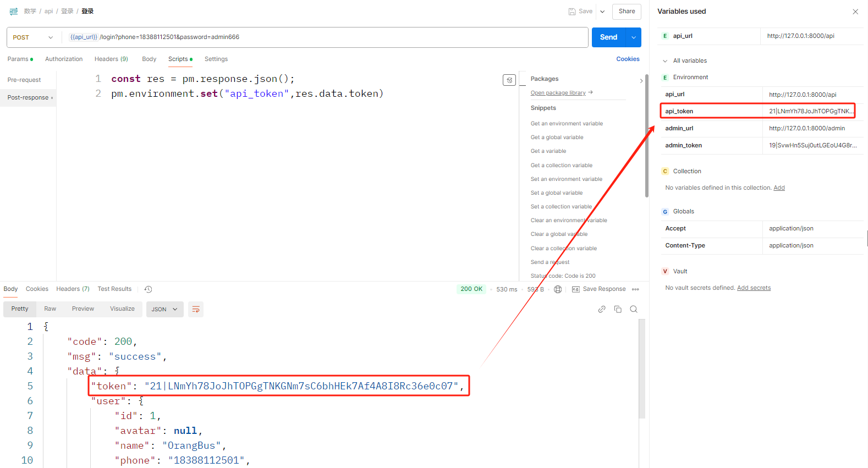Open the POST method dropdown

(x=33, y=37)
